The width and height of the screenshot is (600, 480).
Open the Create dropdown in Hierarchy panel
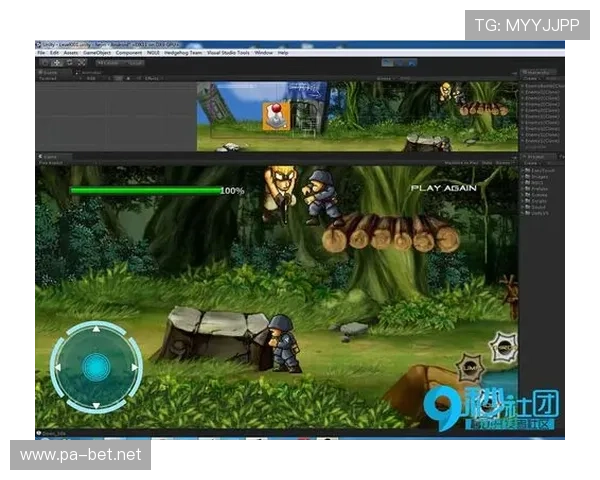pos(532,78)
